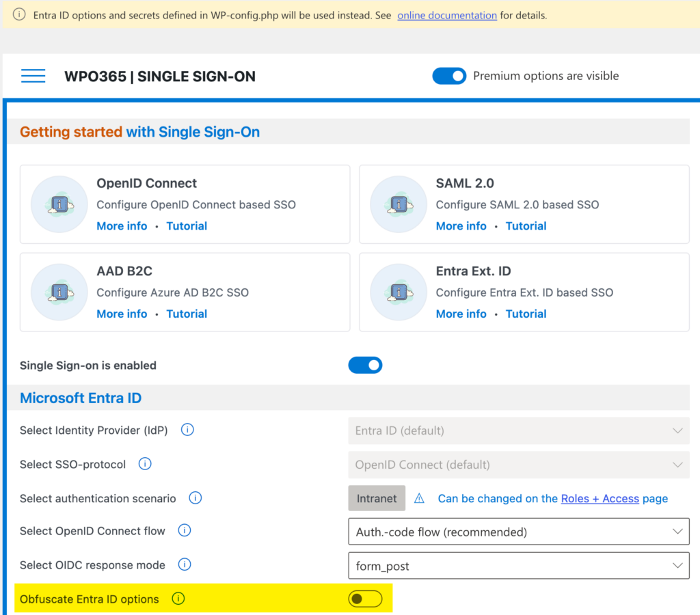Click the SAML 2.0 card icon

(399, 204)
